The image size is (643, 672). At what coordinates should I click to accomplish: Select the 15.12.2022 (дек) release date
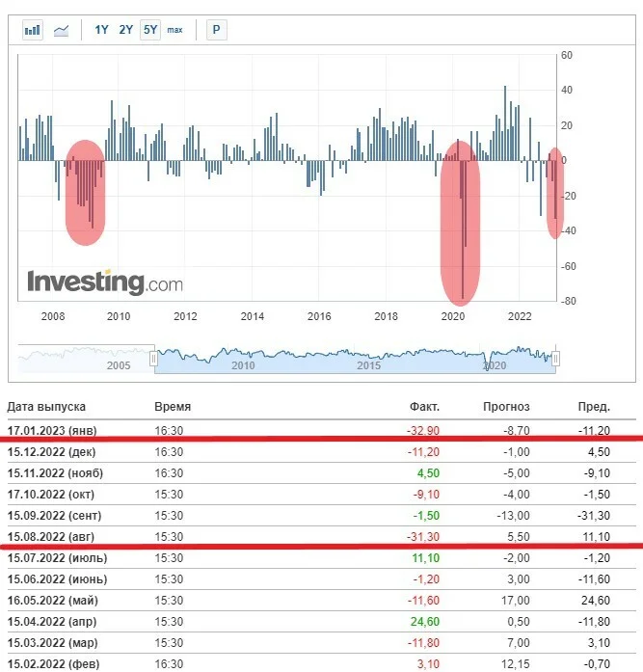[51, 452]
